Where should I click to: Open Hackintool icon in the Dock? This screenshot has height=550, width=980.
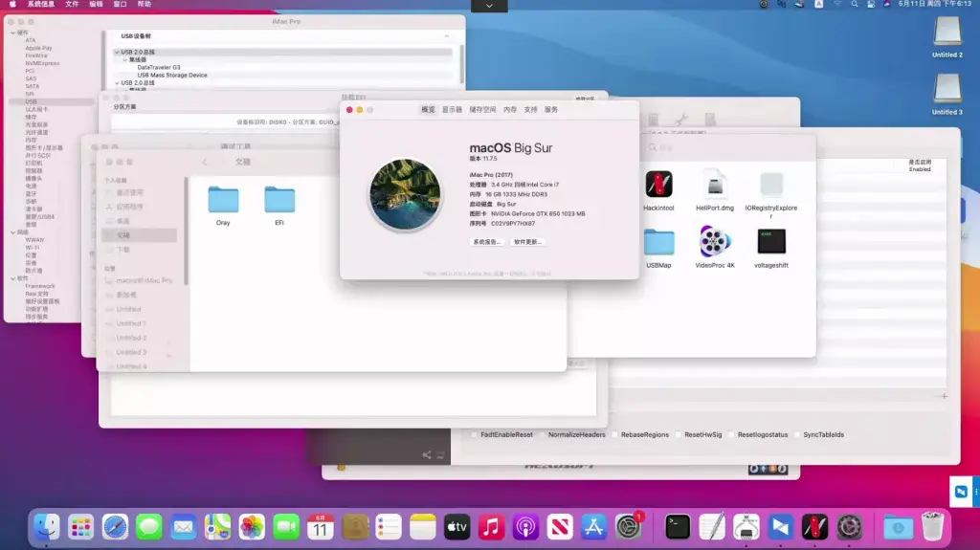[815, 527]
